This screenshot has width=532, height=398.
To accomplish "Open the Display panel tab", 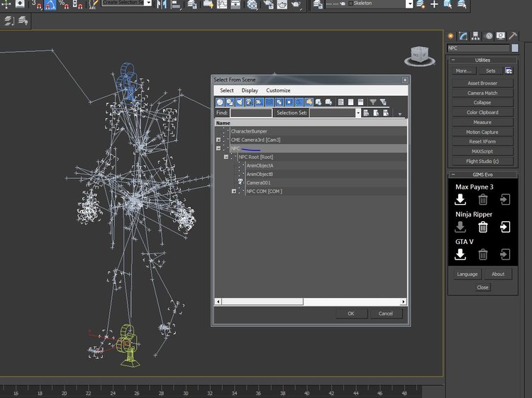I will [x=501, y=36].
